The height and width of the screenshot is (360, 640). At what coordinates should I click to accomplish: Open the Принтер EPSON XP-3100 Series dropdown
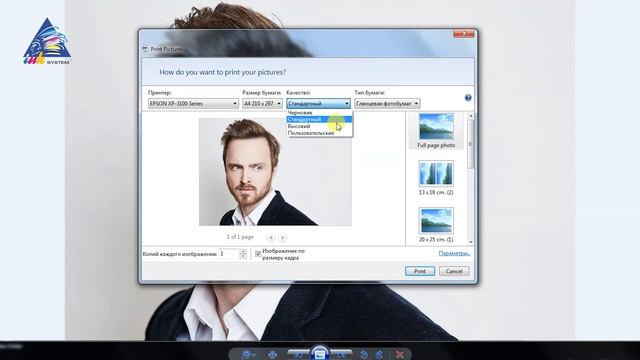pos(193,104)
